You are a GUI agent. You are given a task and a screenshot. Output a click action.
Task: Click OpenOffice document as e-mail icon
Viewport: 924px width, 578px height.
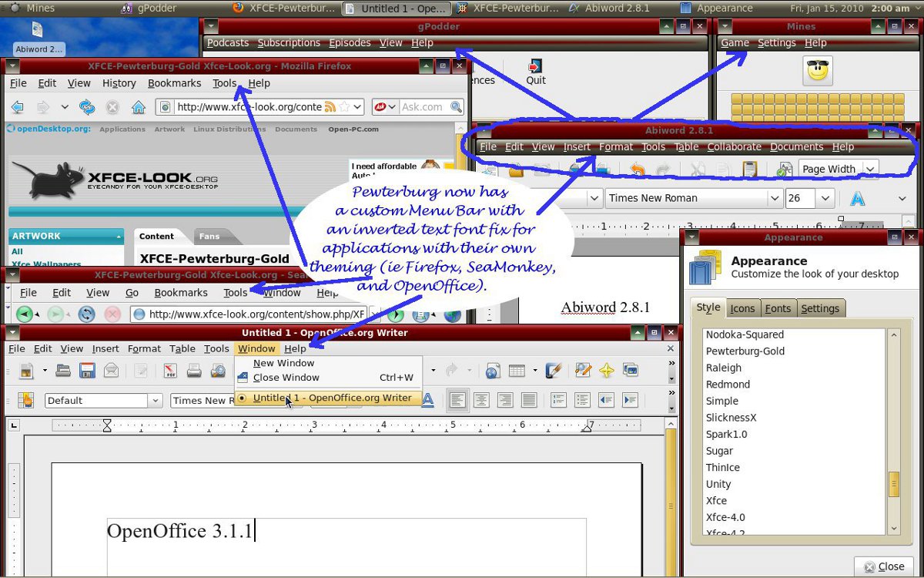coord(111,371)
